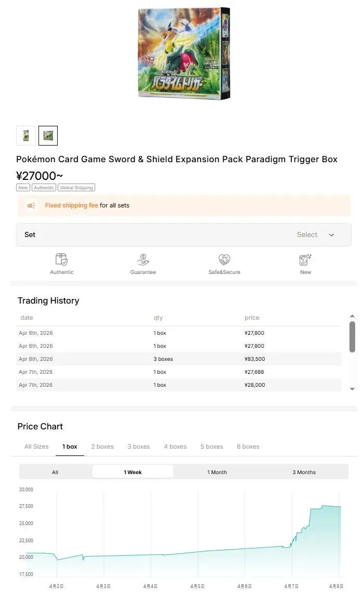Select the 6 boxes tab
This screenshot has height=602, width=364.
coord(248,447)
